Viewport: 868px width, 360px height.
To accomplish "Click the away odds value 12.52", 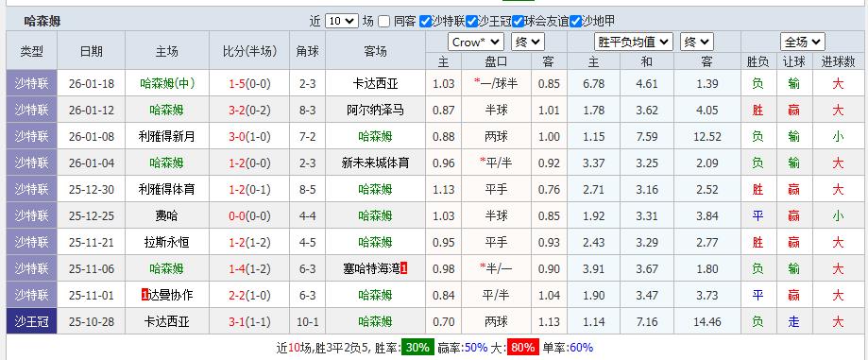I will coord(706,137).
